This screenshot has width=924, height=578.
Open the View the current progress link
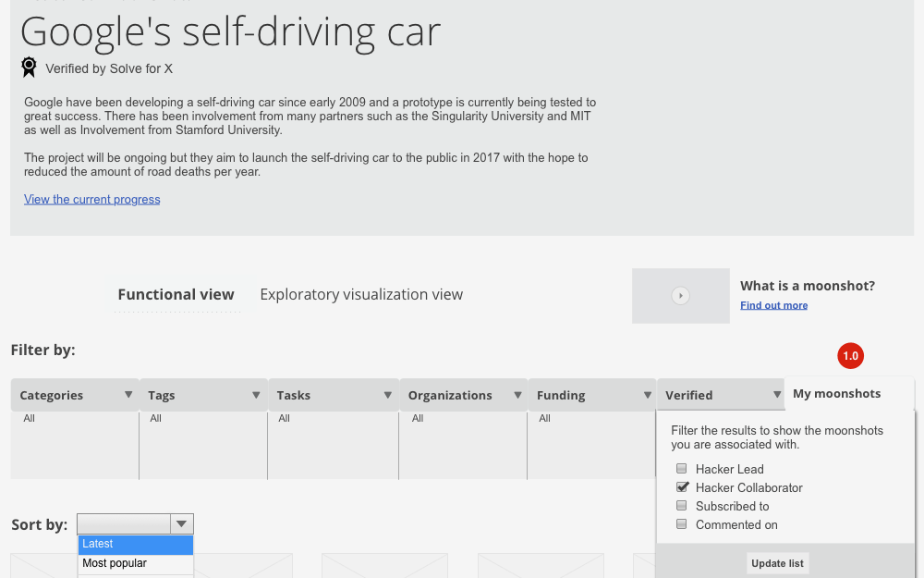92,199
